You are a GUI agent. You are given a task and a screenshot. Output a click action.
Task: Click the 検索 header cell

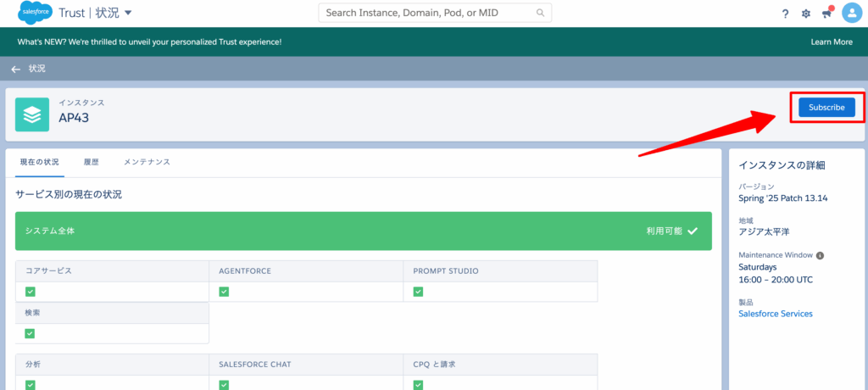click(113, 313)
